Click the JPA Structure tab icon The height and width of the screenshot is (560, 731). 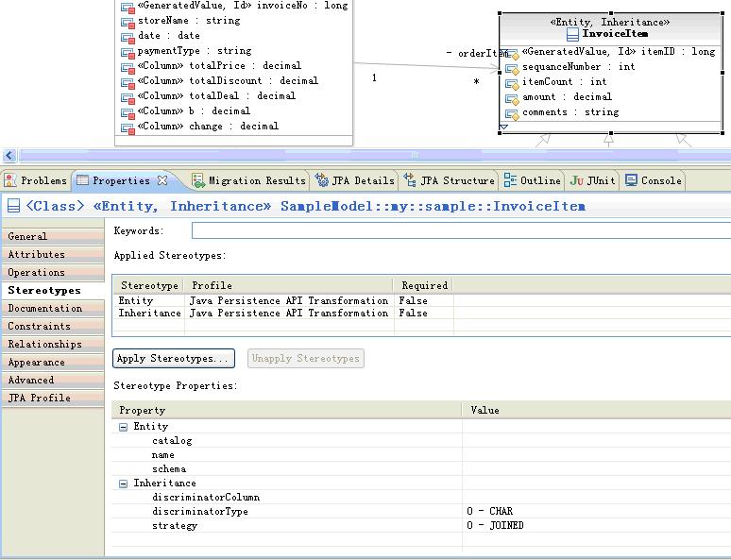(410, 180)
